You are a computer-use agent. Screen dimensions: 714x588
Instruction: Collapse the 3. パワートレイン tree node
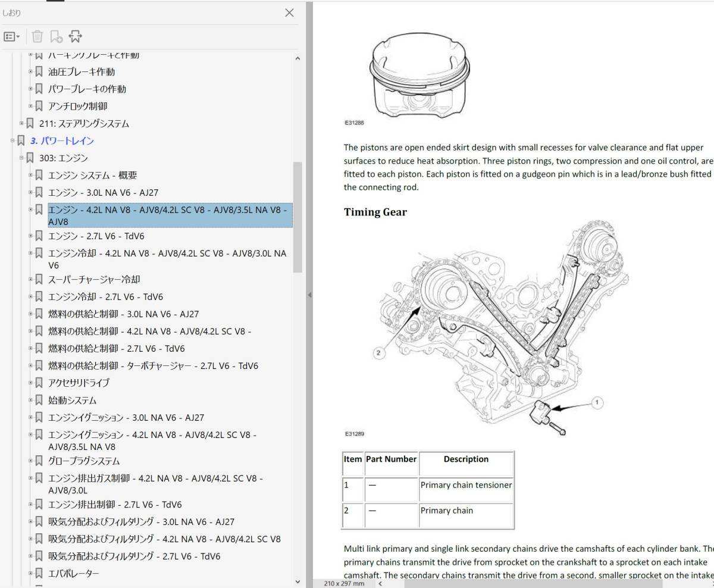pyautogui.click(x=12, y=140)
